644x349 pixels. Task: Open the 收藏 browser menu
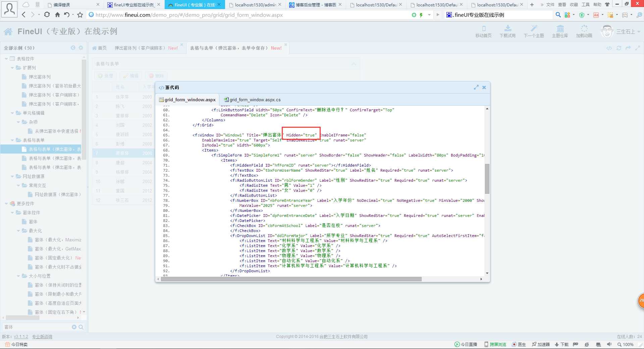click(574, 5)
